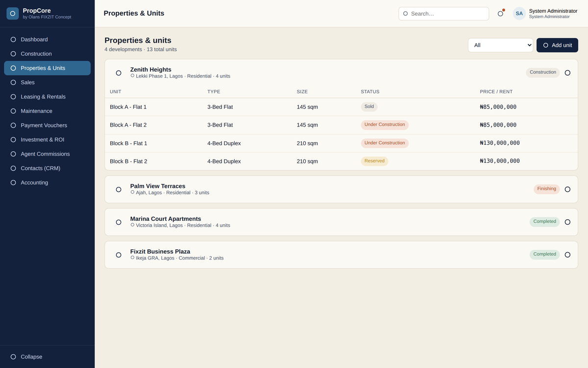Click the 145 sqm size for Block A - Flat 1

click(307, 107)
